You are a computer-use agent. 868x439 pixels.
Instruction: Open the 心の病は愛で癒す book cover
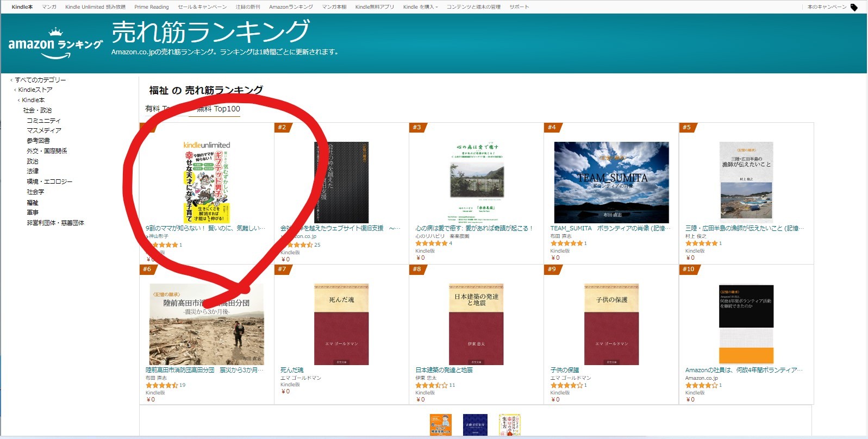tap(477, 183)
